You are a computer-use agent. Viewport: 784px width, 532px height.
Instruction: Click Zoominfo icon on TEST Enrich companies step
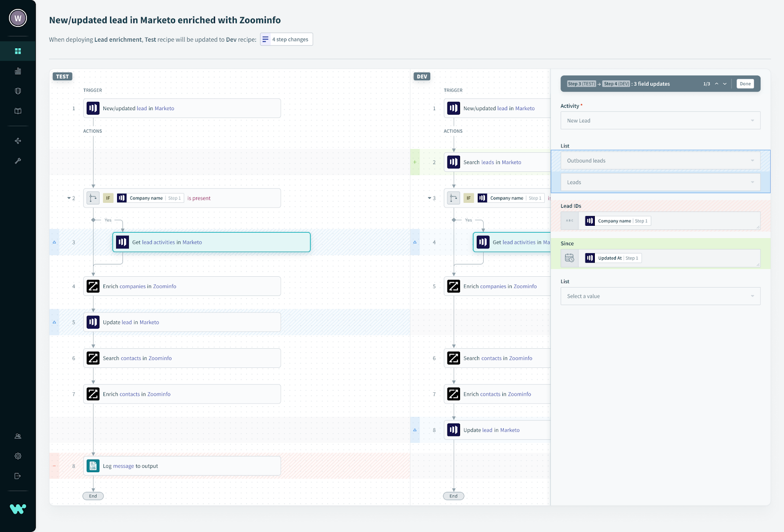click(93, 286)
